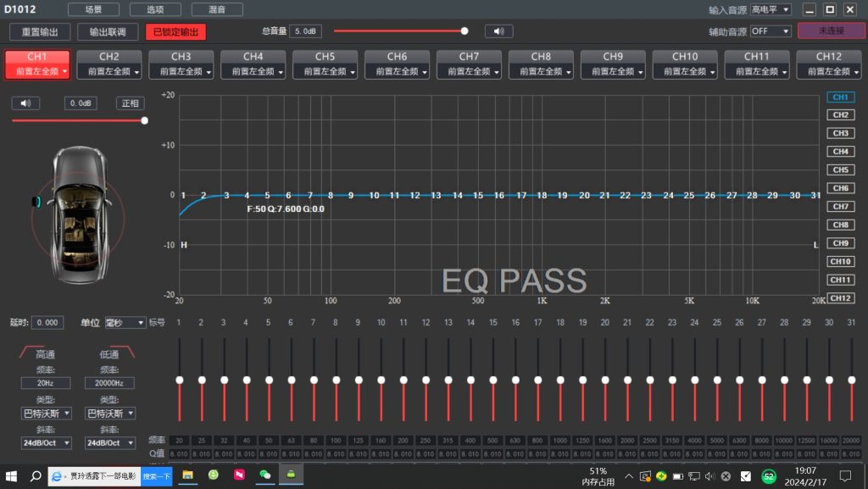This screenshot has height=489, width=868.
Task: Open the high-pass 24dB/Oct slope dropdown
Action: click(47, 443)
